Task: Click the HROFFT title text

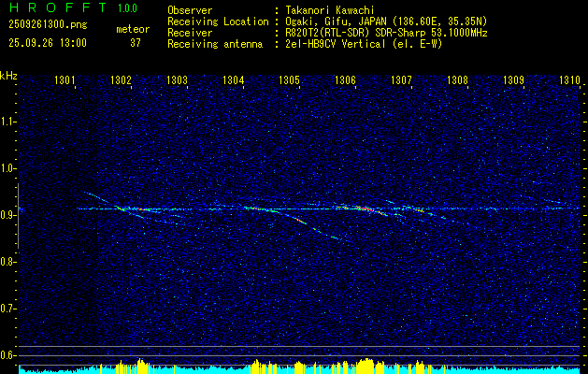Action: [x=58, y=7]
